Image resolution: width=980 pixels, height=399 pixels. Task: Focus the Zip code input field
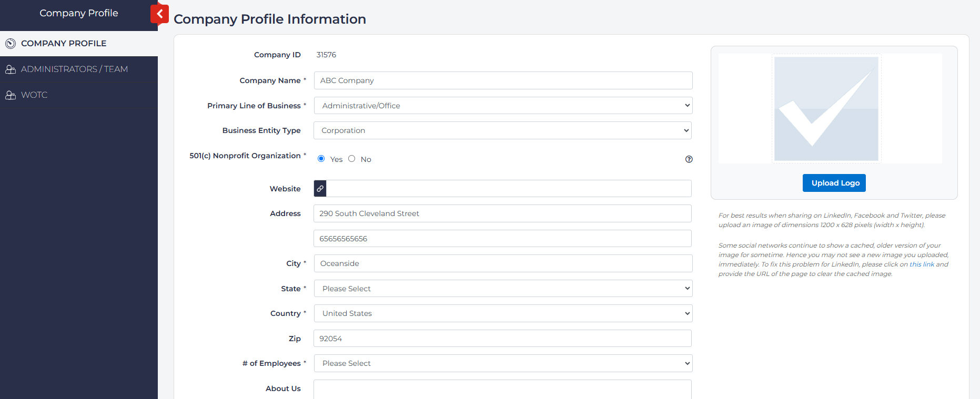pos(502,339)
